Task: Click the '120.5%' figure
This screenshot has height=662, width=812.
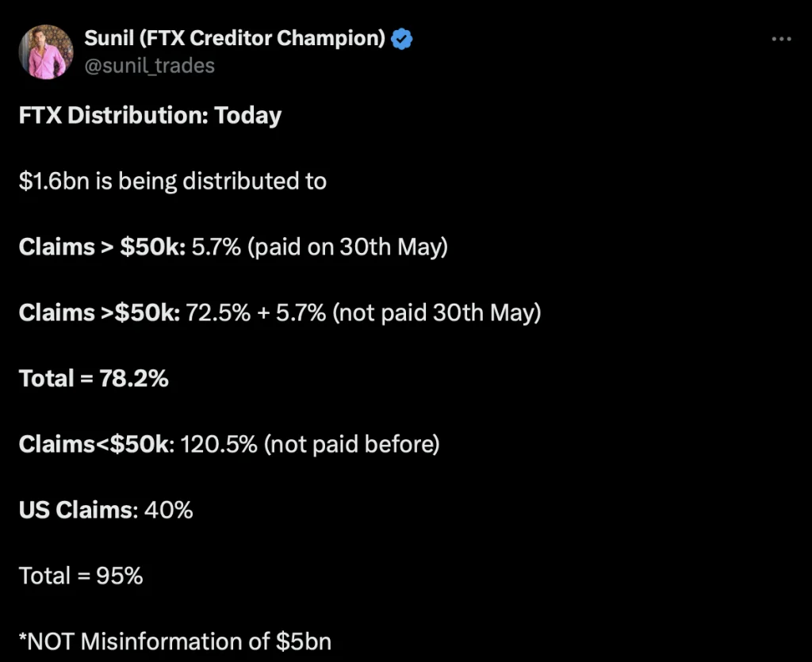Action: pos(220,444)
